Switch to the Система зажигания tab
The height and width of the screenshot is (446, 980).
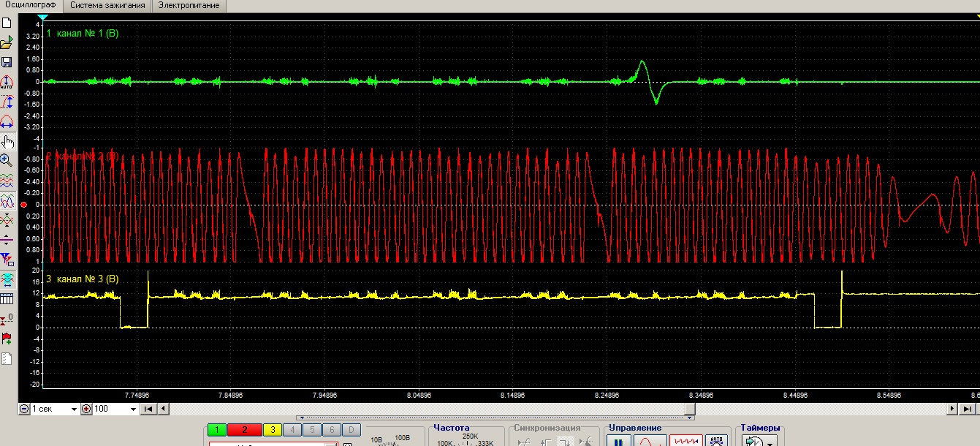coord(109,5)
